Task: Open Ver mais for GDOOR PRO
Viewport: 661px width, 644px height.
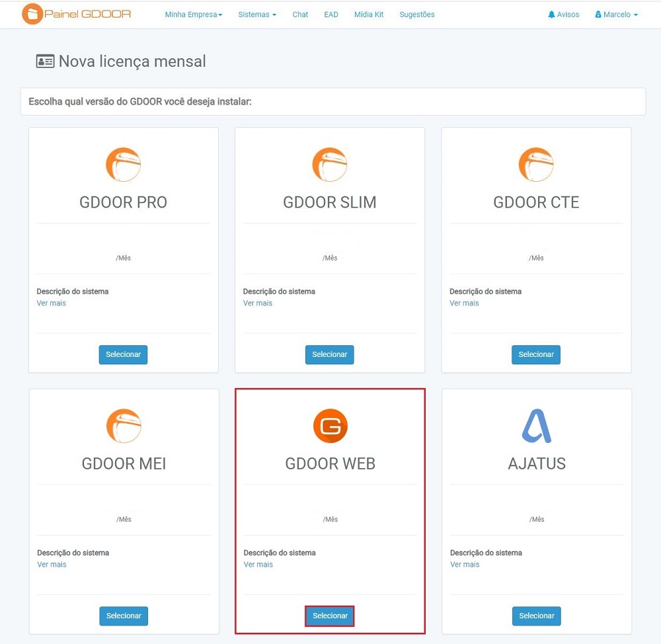Action: click(52, 303)
